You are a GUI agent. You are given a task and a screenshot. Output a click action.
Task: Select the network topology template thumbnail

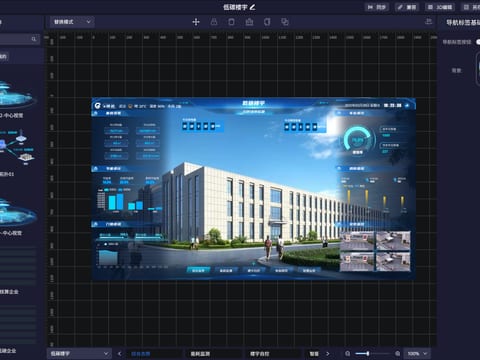pos(17,147)
